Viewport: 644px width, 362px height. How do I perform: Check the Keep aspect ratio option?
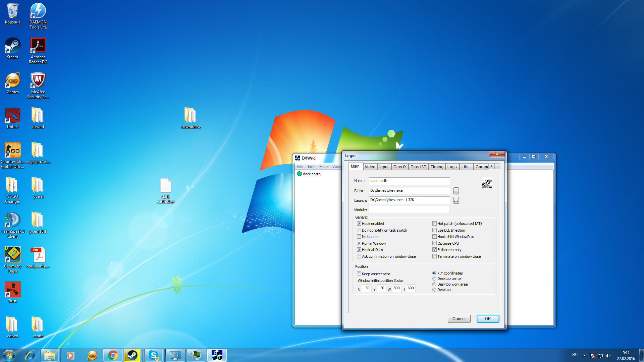[359, 274]
